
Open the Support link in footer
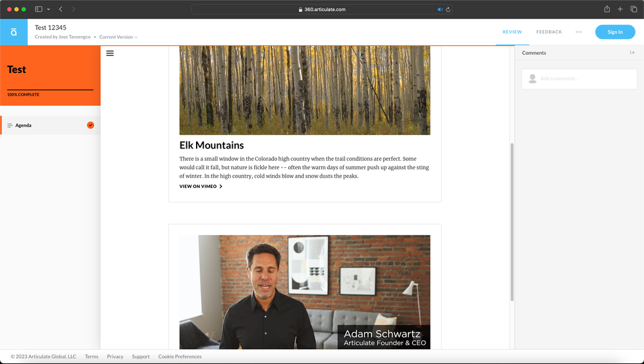(141, 357)
